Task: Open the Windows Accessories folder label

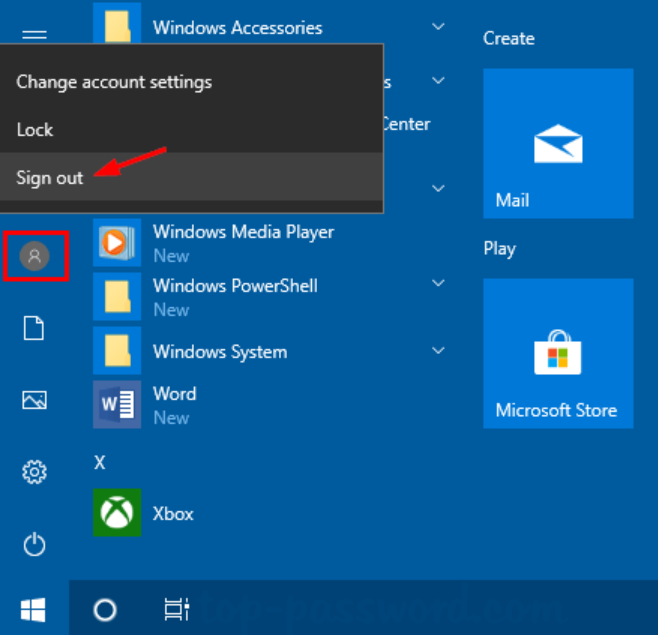Action: 238,28
